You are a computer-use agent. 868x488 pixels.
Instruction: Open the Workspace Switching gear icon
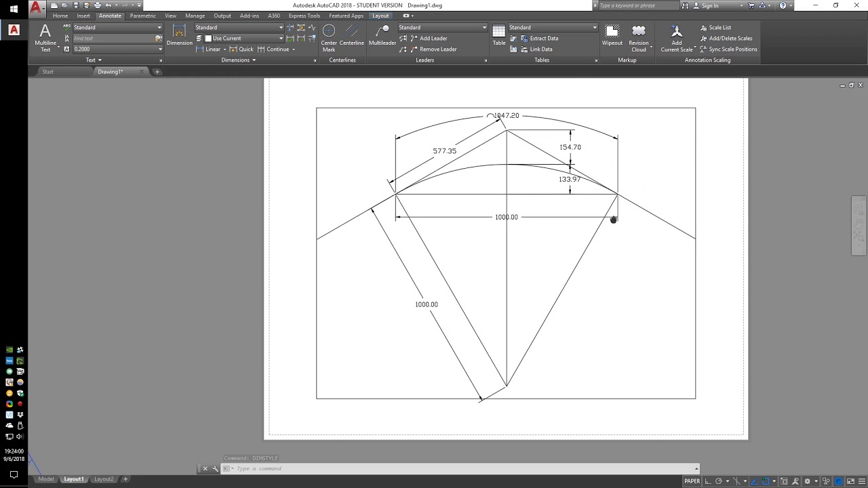tap(807, 481)
